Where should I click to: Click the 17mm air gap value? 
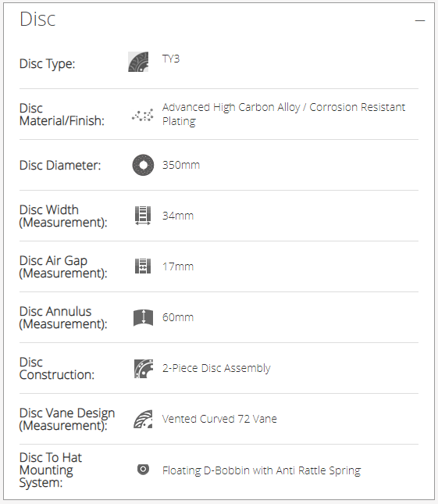(x=178, y=266)
